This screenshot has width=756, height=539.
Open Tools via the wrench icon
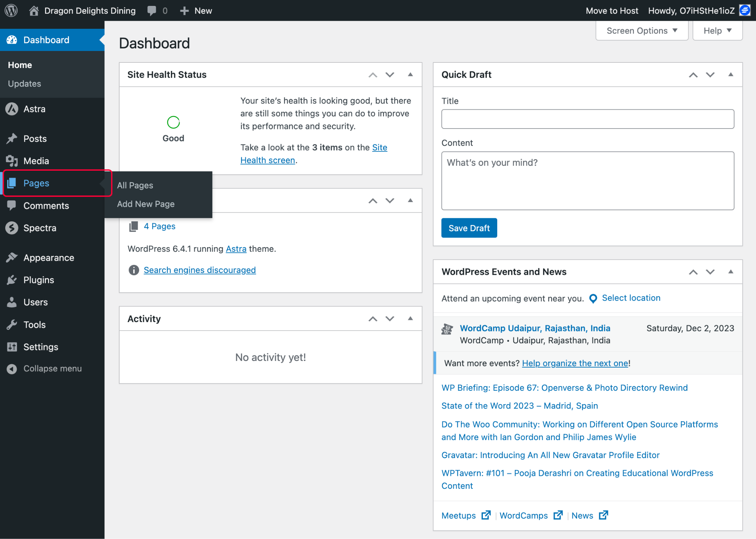tap(12, 325)
